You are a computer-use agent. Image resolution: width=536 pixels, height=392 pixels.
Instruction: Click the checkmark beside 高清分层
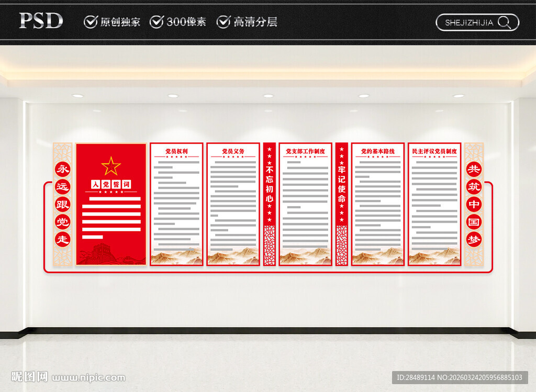pyautogui.click(x=223, y=22)
